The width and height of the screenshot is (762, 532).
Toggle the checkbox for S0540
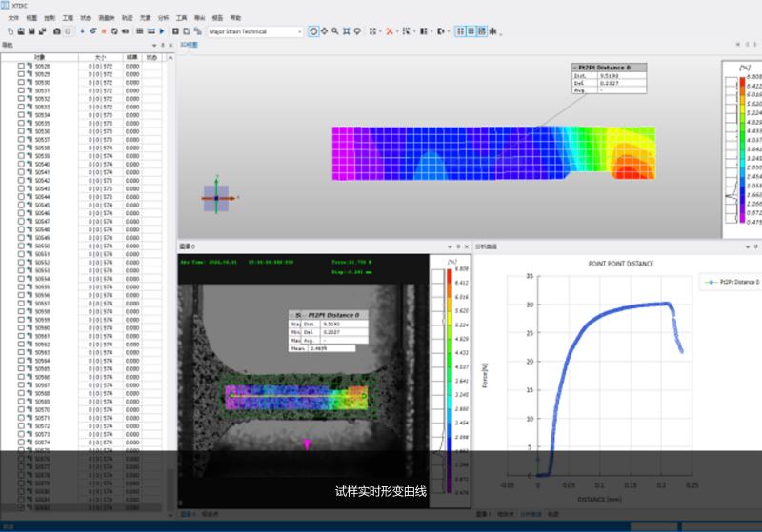(21, 165)
